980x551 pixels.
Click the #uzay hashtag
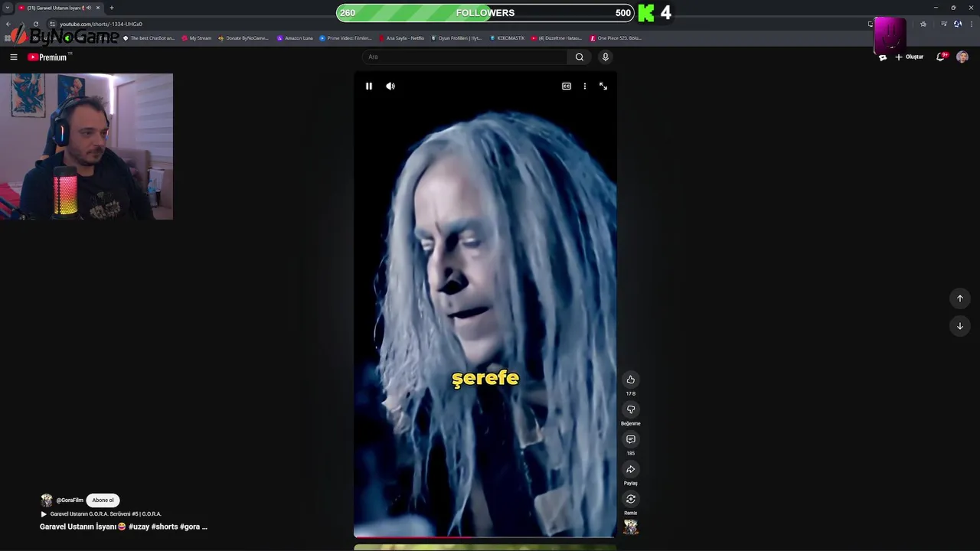(139, 527)
